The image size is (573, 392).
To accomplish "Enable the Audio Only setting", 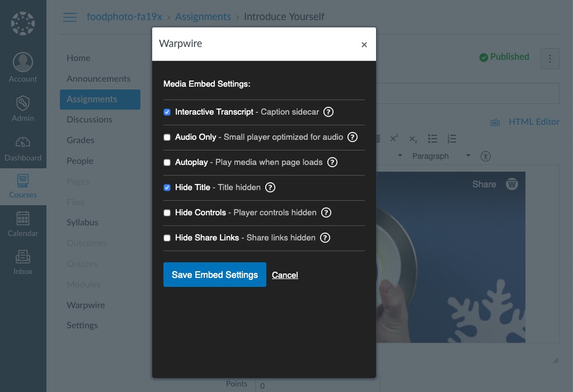I will (x=167, y=137).
